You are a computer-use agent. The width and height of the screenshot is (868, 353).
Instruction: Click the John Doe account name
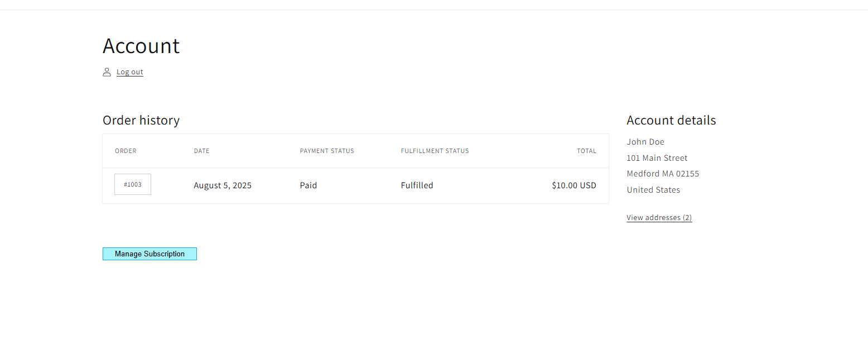coord(645,142)
